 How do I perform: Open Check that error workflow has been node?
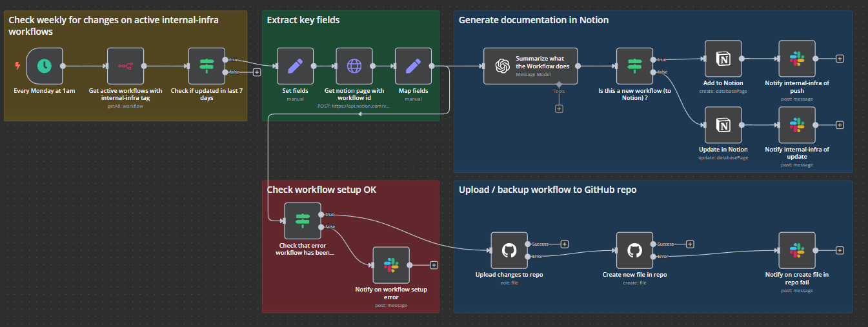coord(303,221)
